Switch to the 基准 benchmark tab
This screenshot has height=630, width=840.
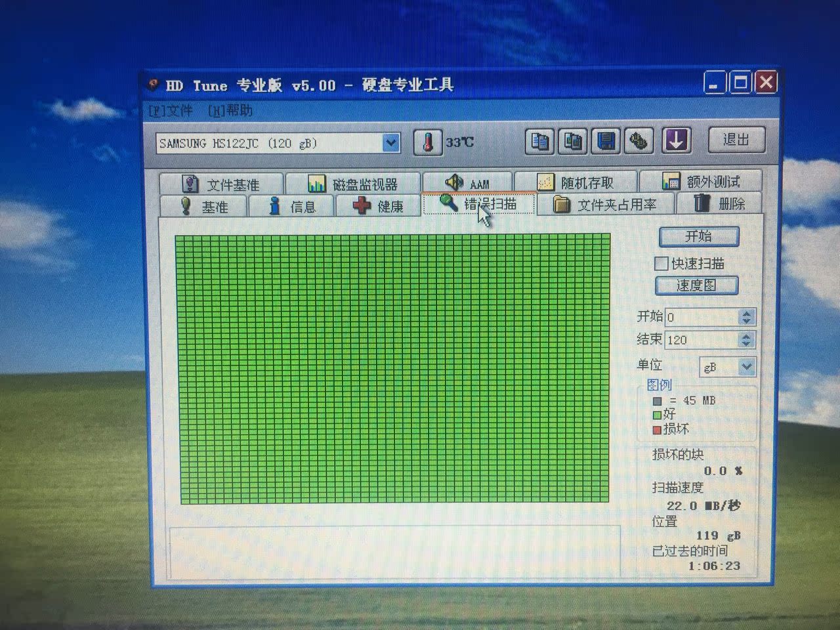pyautogui.click(x=203, y=207)
